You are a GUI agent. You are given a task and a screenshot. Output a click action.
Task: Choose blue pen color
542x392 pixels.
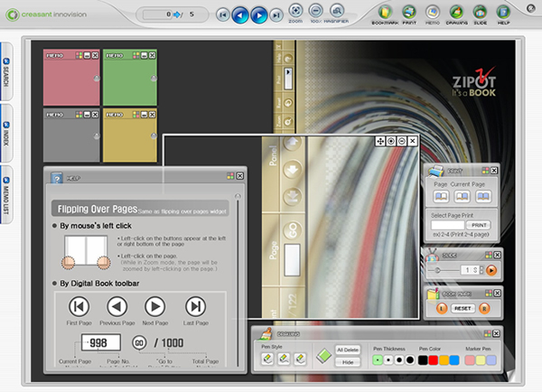[454, 360]
